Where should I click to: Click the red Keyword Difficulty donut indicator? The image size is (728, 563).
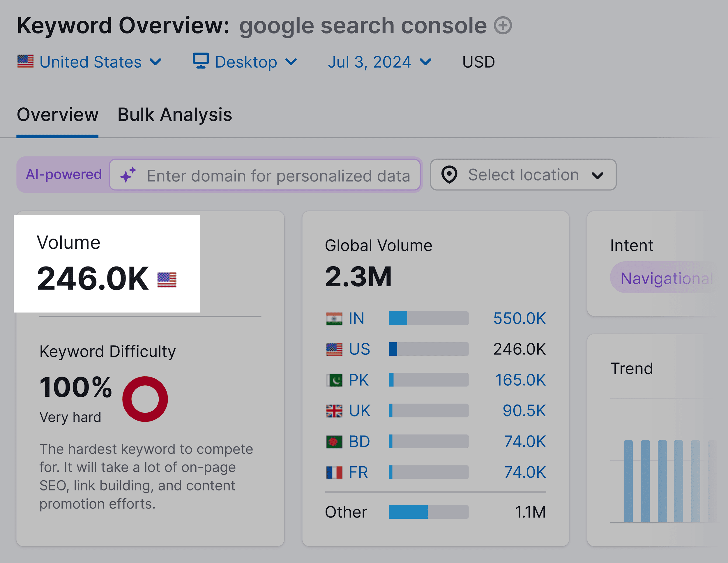coord(145,399)
